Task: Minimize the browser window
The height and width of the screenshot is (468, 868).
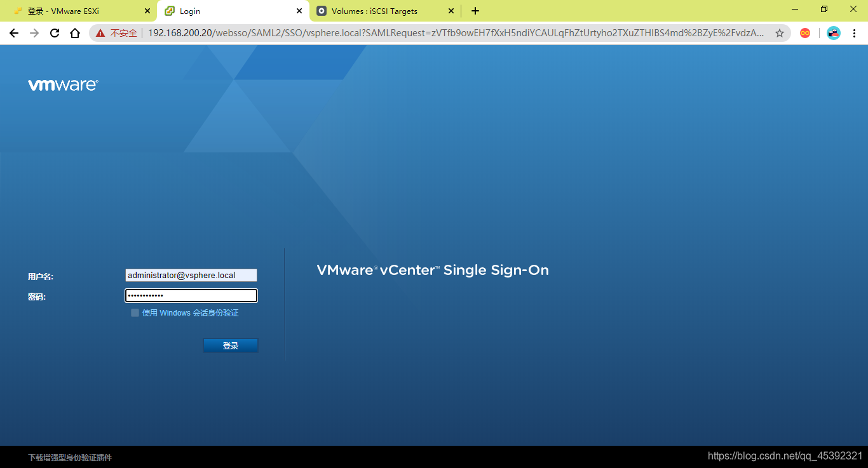Action: (795, 10)
